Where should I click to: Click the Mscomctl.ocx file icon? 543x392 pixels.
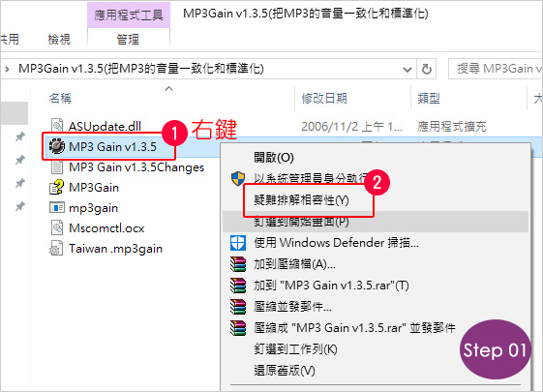(x=57, y=227)
